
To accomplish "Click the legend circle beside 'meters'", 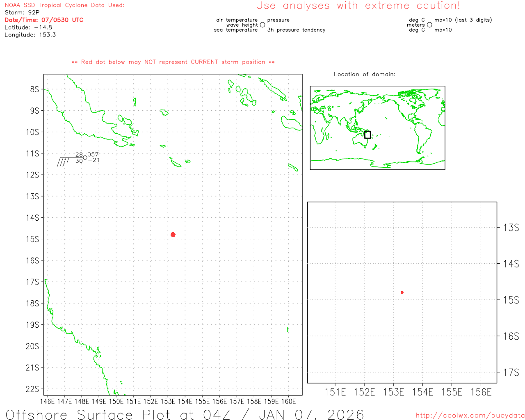I will [429, 25].
